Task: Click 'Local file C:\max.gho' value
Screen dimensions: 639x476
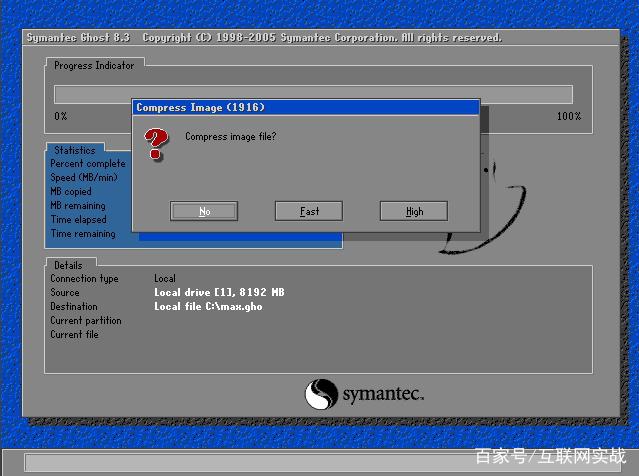Action: point(208,306)
